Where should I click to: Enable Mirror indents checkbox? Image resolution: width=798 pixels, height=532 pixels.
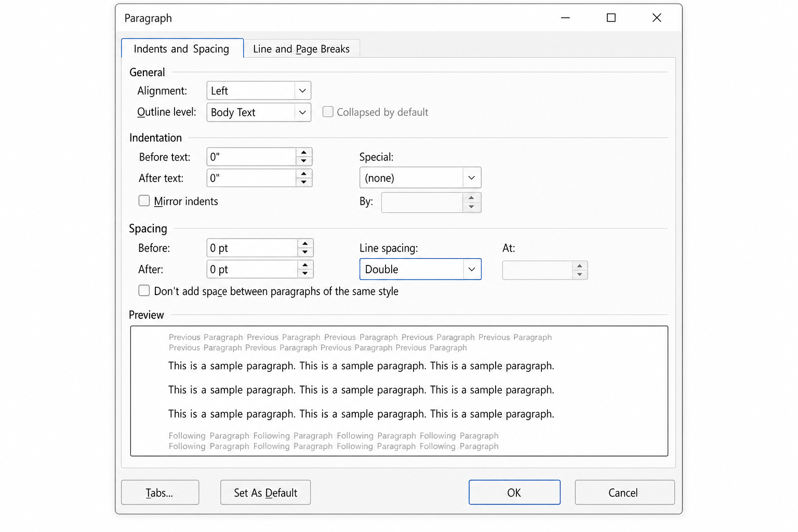[x=144, y=201]
